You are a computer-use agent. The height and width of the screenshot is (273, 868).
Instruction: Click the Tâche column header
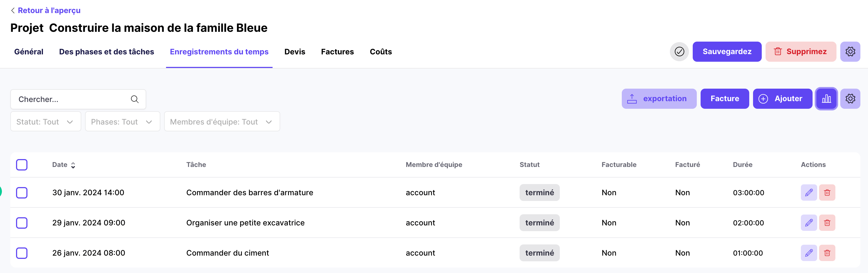click(196, 165)
